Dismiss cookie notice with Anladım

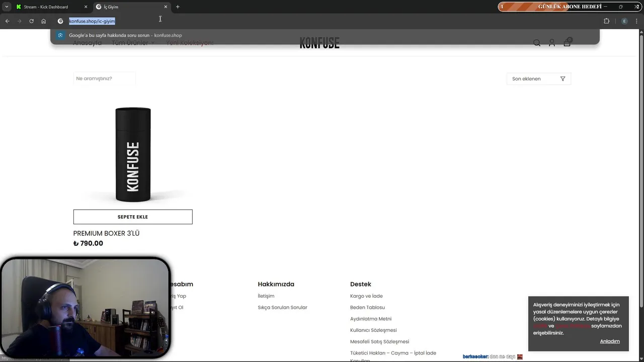610,341
